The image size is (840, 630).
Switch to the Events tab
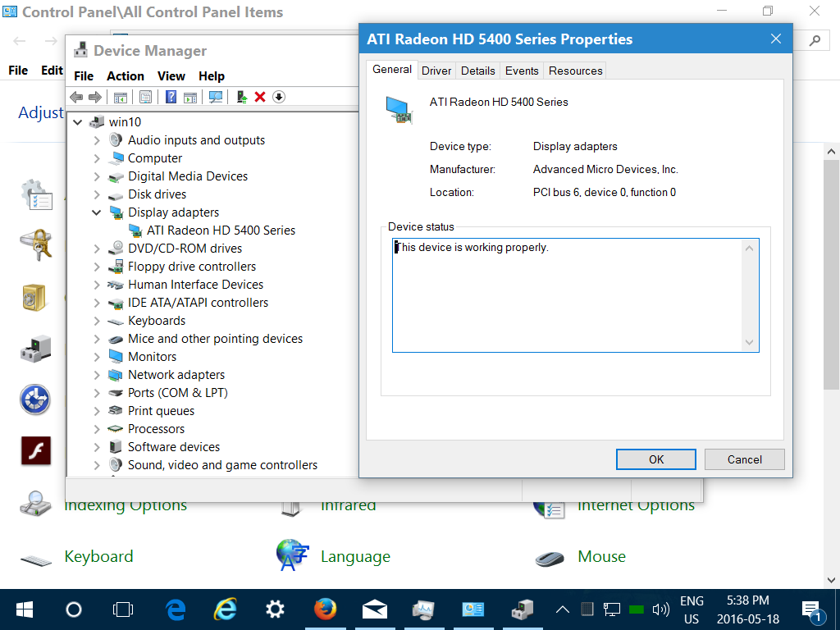coord(522,71)
